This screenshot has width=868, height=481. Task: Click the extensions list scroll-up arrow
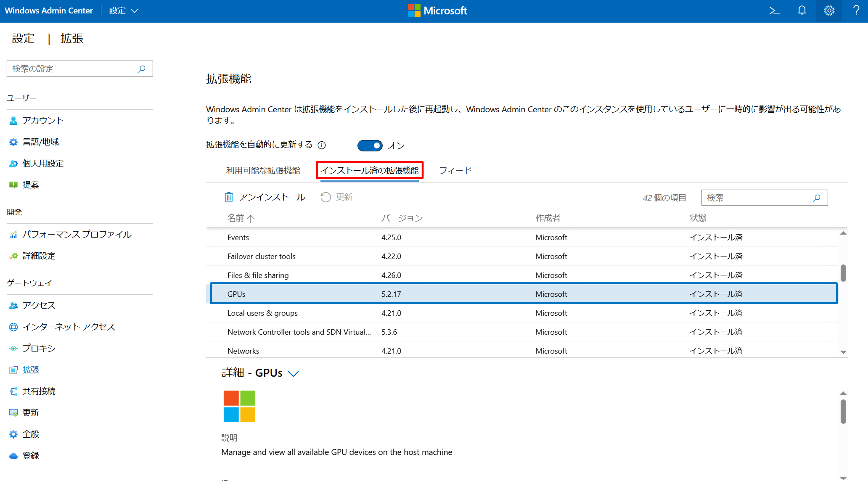pyautogui.click(x=843, y=233)
